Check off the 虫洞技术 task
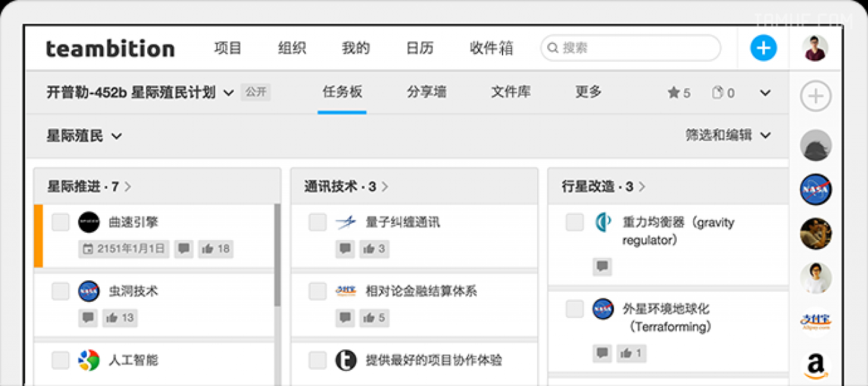Screen dimensions: 868x386 (x=61, y=291)
